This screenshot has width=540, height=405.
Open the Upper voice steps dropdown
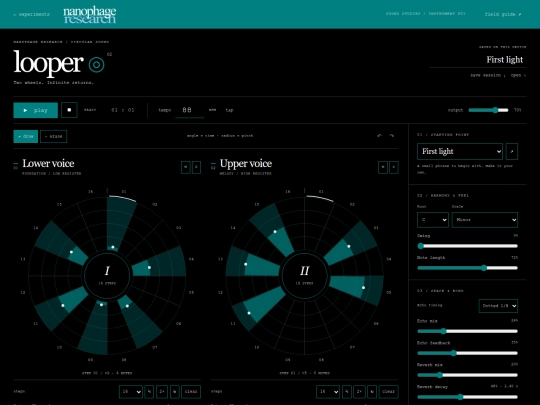[x=328, y=392]
